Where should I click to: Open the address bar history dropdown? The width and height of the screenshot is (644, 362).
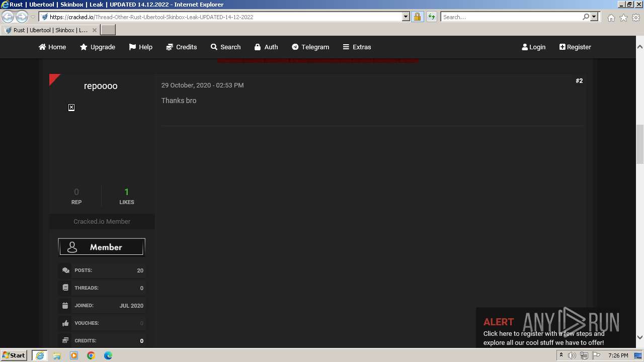point(406,17)
